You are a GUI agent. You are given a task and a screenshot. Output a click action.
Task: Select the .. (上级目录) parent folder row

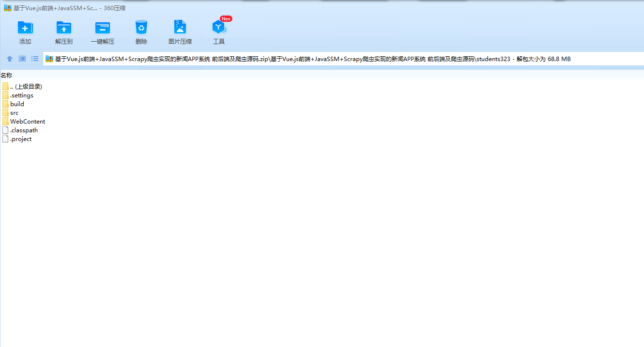22,86
